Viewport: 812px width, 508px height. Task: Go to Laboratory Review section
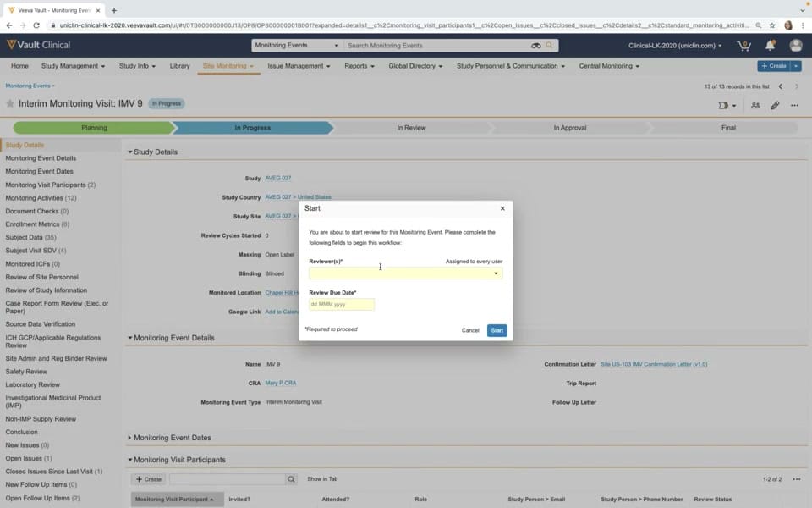(33, 384)
